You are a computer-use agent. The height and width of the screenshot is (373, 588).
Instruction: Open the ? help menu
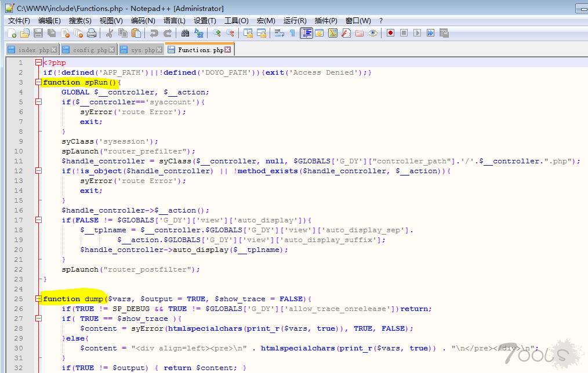coord(381,21)
